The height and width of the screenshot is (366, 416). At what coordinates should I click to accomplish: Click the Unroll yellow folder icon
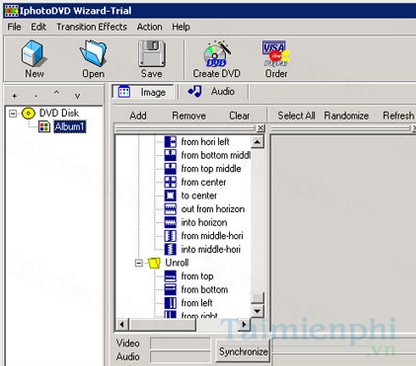tap(154, 263)
